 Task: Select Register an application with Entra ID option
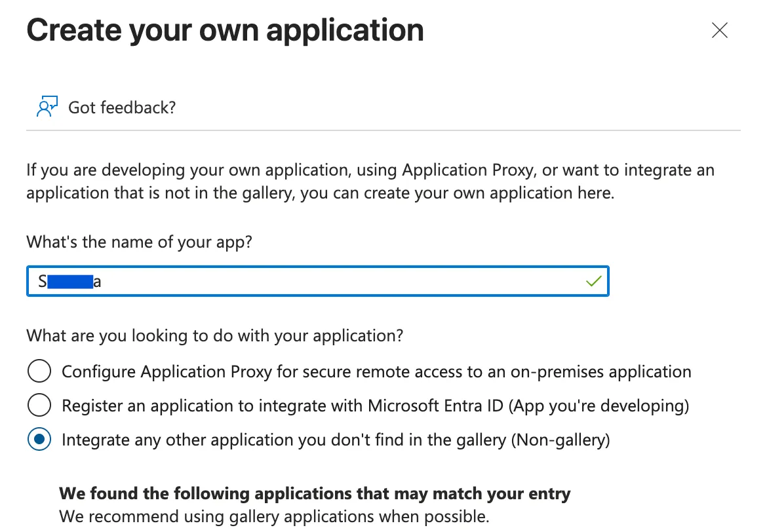click(x=39, y=406)
